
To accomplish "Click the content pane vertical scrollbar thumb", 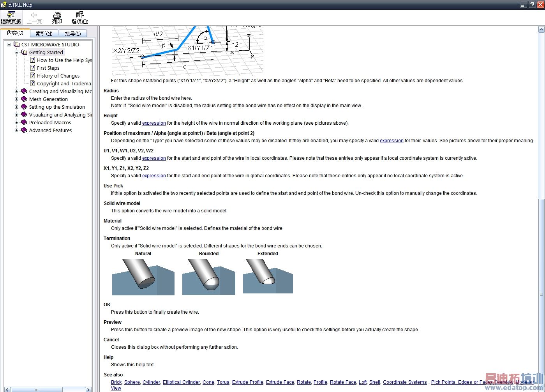I will pyautogui.click(x=541, y=295).
